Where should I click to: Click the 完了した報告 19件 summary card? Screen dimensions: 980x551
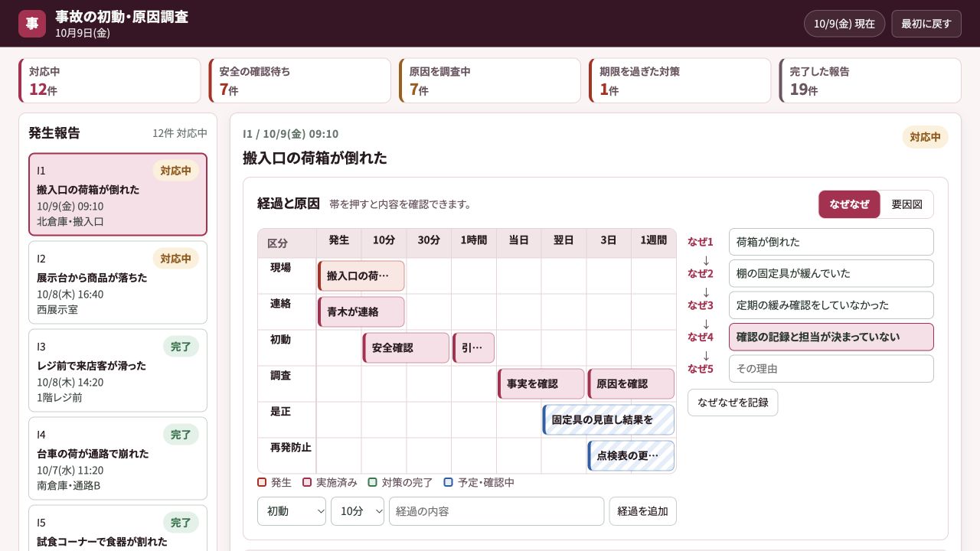[870, 80]
